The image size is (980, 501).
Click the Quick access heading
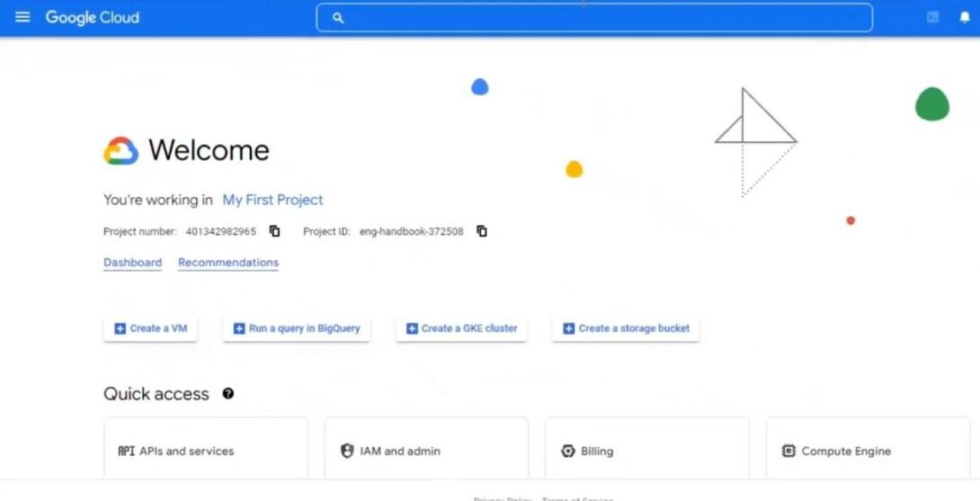point(156,394)
